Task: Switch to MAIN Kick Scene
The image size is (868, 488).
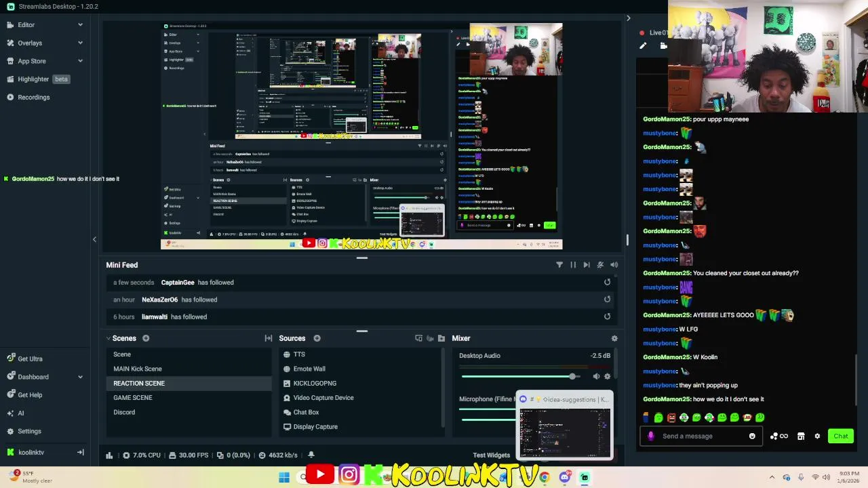Action: click(189, 369)
